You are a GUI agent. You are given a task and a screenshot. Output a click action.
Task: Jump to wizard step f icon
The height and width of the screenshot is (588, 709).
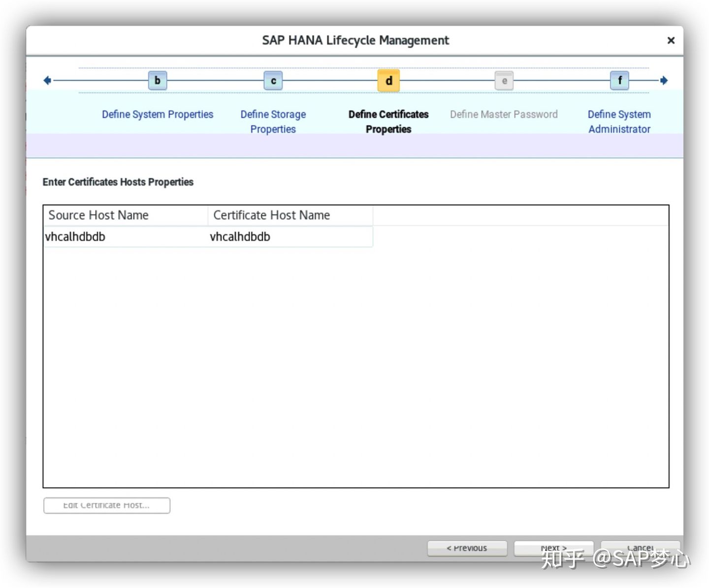point(620,80)
